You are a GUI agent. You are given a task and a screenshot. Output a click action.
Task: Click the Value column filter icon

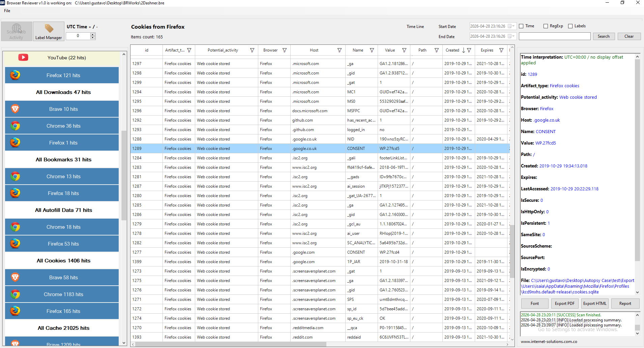coord(404,50)
